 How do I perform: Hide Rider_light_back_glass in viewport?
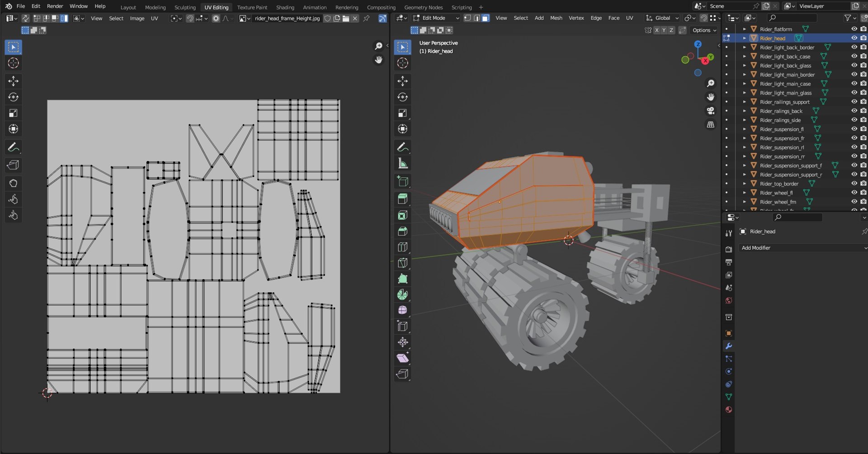[x=854, y=66]
